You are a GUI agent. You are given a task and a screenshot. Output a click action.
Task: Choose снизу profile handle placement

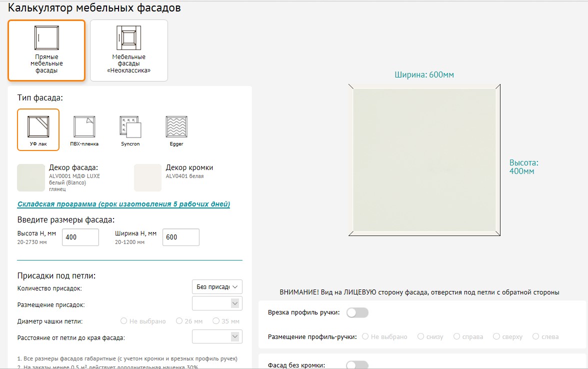tap(420, 336)
